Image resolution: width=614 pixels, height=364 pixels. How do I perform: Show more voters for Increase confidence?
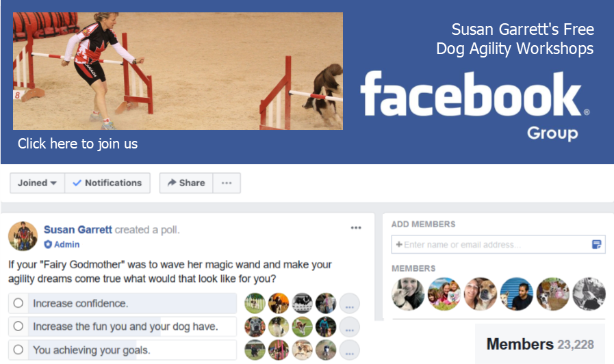[350, 304]
